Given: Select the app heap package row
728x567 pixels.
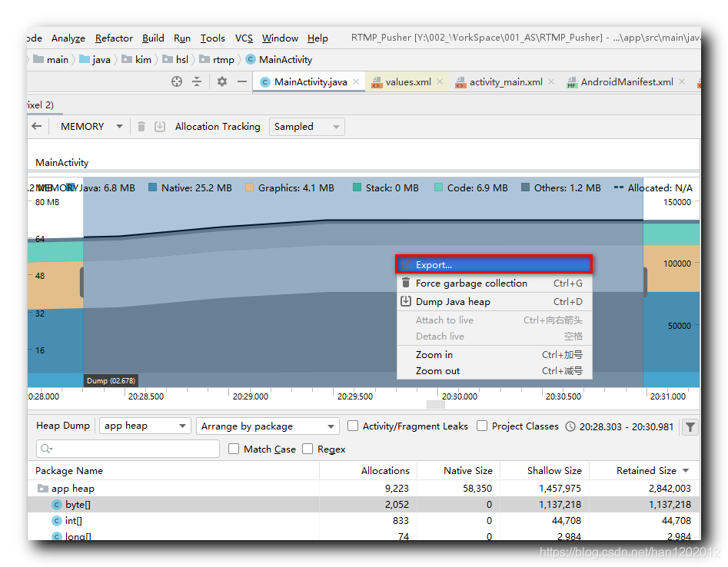Looking at the screenshot, I should [x=364, y=488].
